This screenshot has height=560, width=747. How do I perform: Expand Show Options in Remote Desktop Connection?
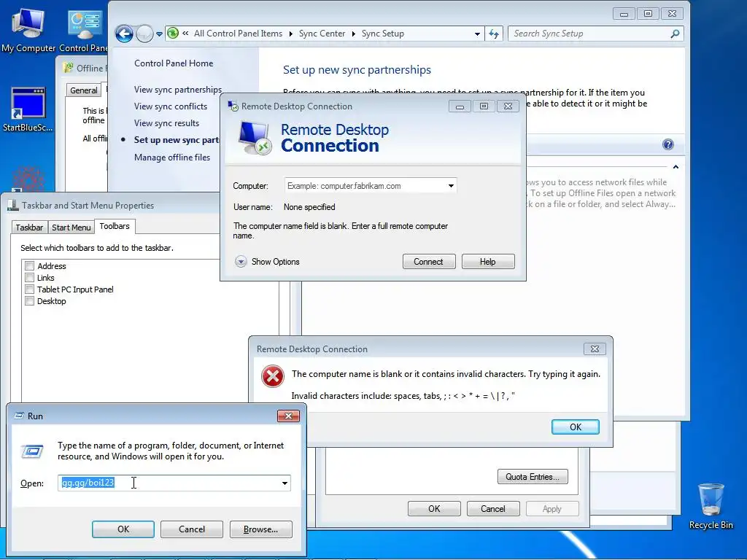pyautogui.click(x=267, y=262)
